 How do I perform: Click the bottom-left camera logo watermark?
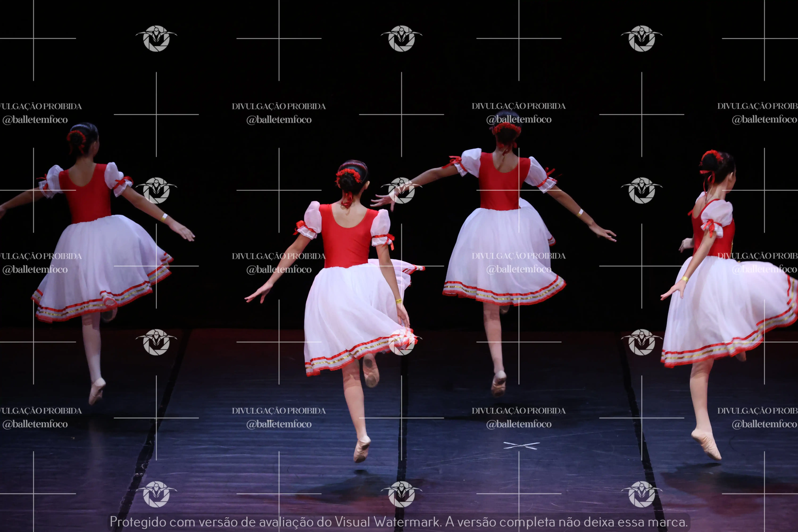click(156, 494)
